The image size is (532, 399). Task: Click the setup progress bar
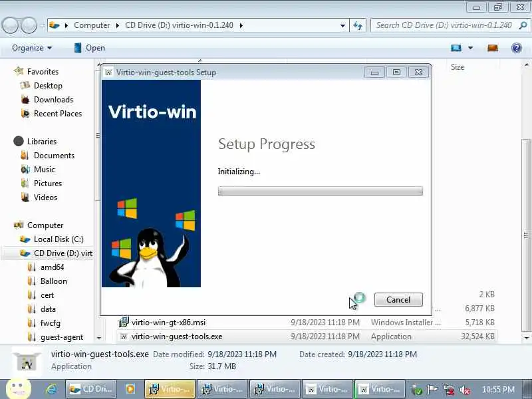coord(321,191)
